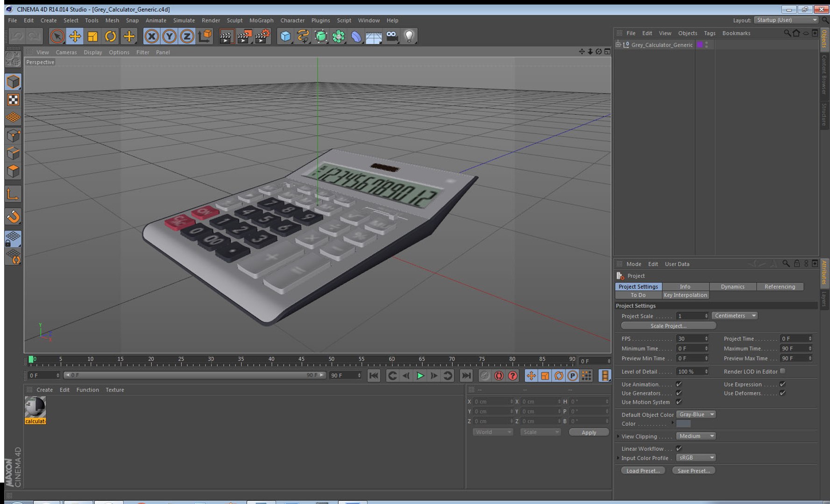Screen dimensions: 830x504
Task: Click the project Color swatch
Action: coord(683,424)
